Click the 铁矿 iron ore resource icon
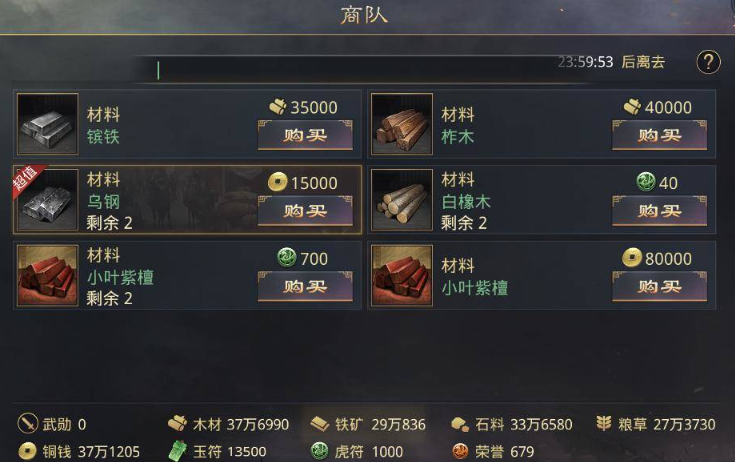 click(320, 424)
